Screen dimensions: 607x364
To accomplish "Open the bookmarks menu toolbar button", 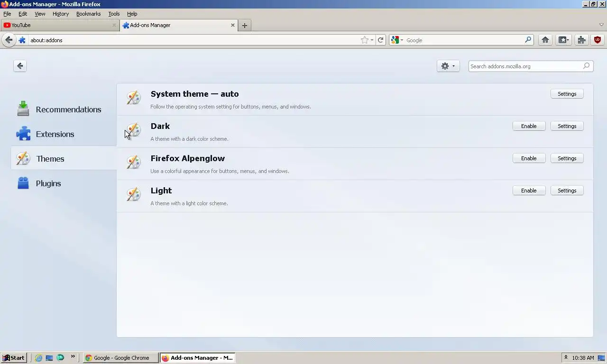I will 563,40.
